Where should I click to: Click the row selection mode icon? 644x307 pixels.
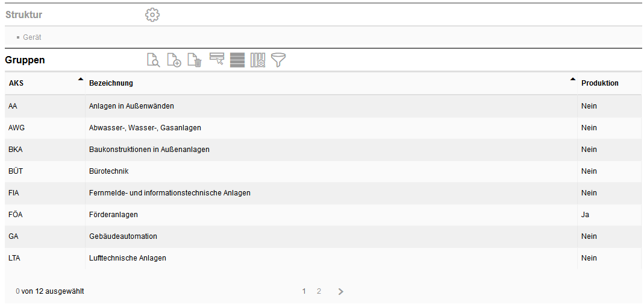point(217,59)
